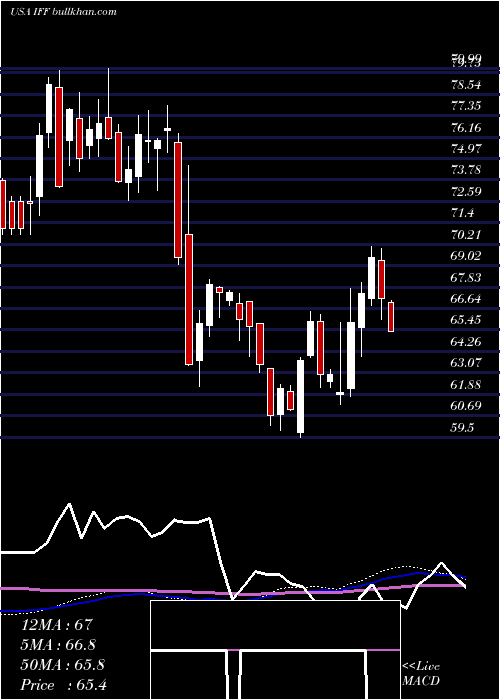Select the 65.45 price axis label
The image size is (500, 700).
point(467,320)
